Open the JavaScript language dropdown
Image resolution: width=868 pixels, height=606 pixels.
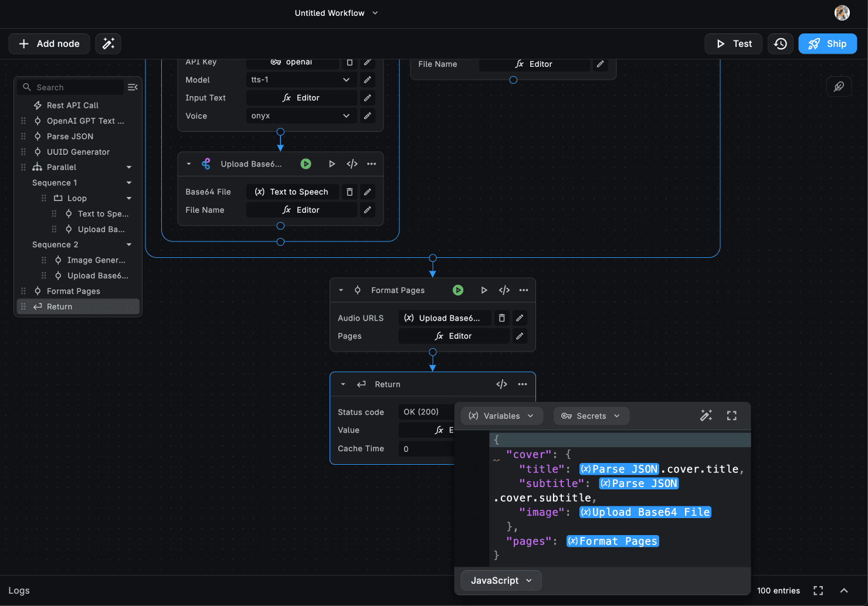tap(501, 580)
